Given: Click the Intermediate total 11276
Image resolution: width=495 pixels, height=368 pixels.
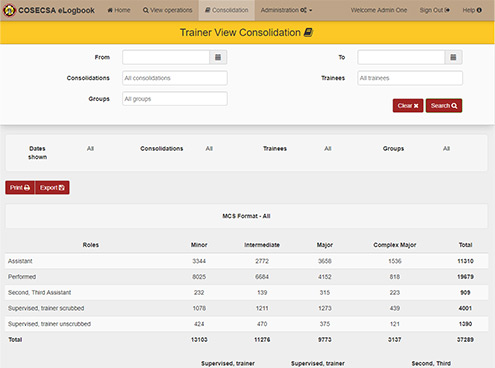Looking at the screenshot, I should [x=262, y=340].
